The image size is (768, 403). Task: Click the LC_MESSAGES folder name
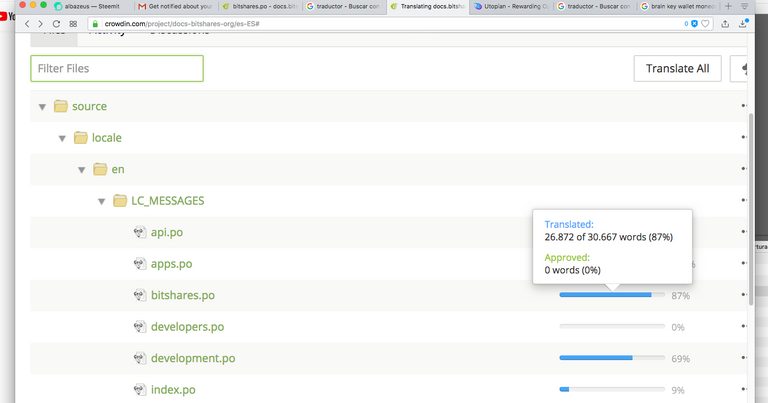168,201
